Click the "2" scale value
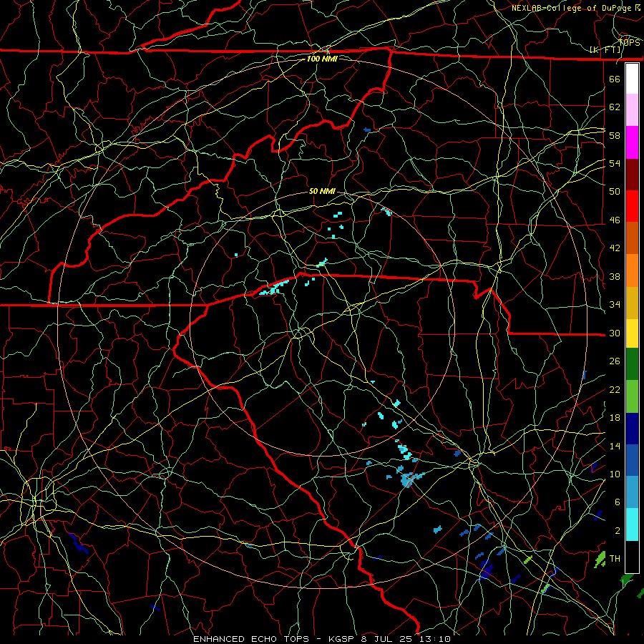644x644 pixels. tap(618, 531)
